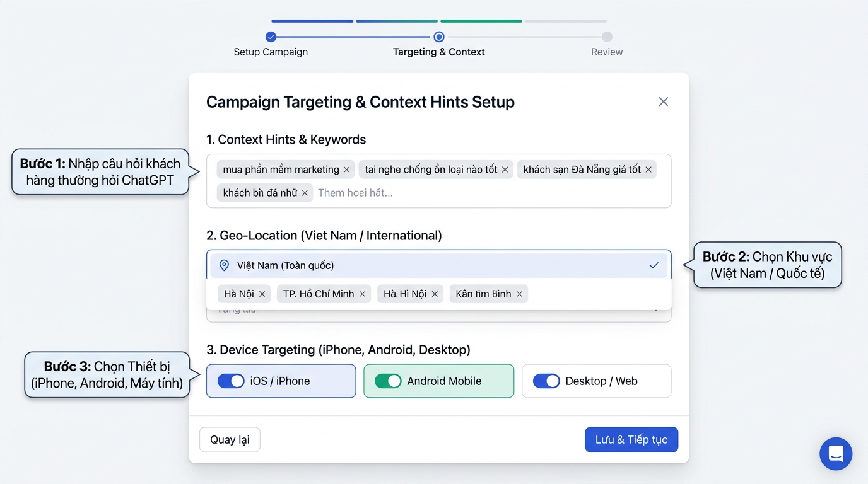
Task: Select the 'Việt Nam (Toàn quốc)' dropdown option
Action: tap(439, 265)
